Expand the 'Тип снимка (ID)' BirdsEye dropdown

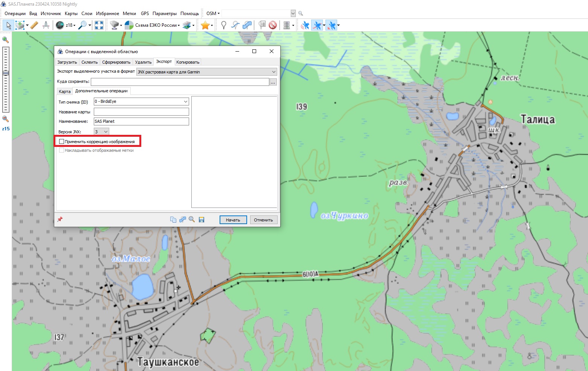tap(185, 102)
